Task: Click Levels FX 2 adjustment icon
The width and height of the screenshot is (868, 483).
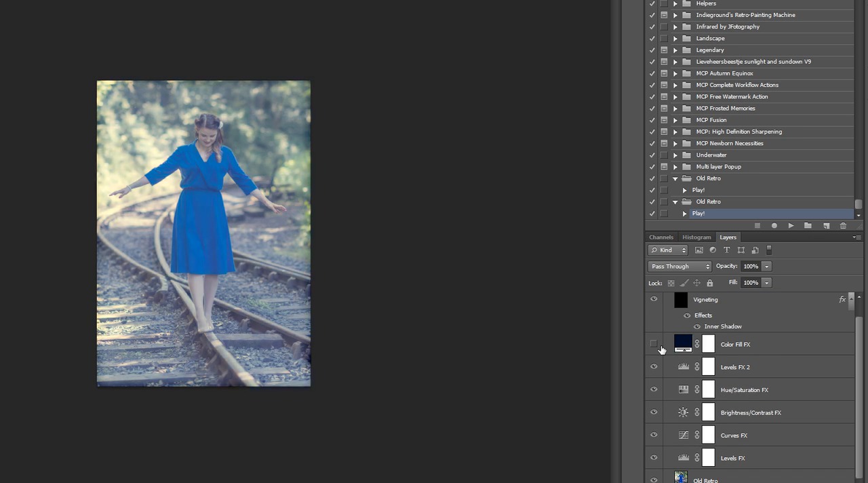Action: (x=684, y=367)
